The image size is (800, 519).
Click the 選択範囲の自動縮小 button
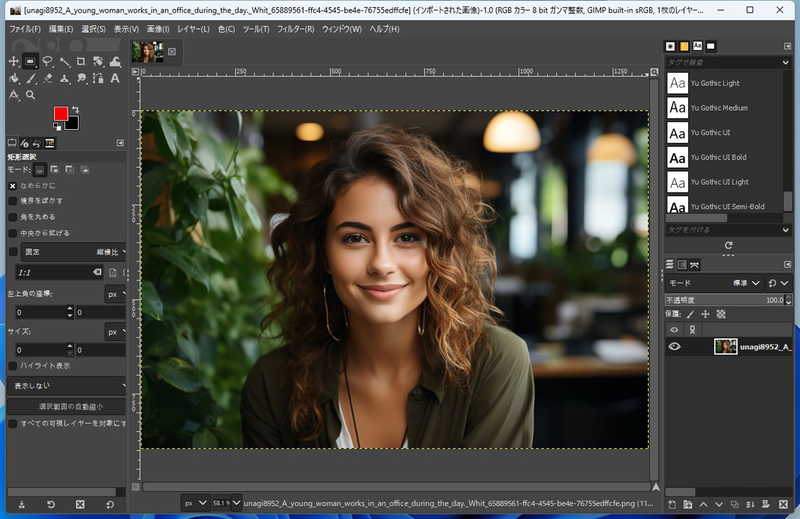[68, 407]
